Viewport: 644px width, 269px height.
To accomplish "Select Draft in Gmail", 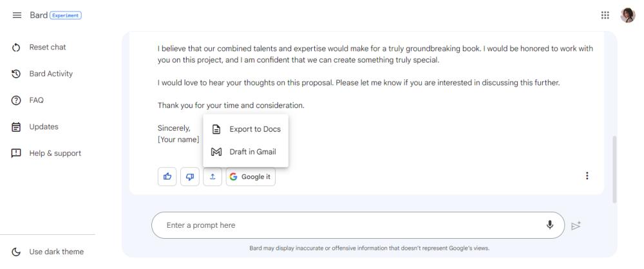I will (245, 151).
